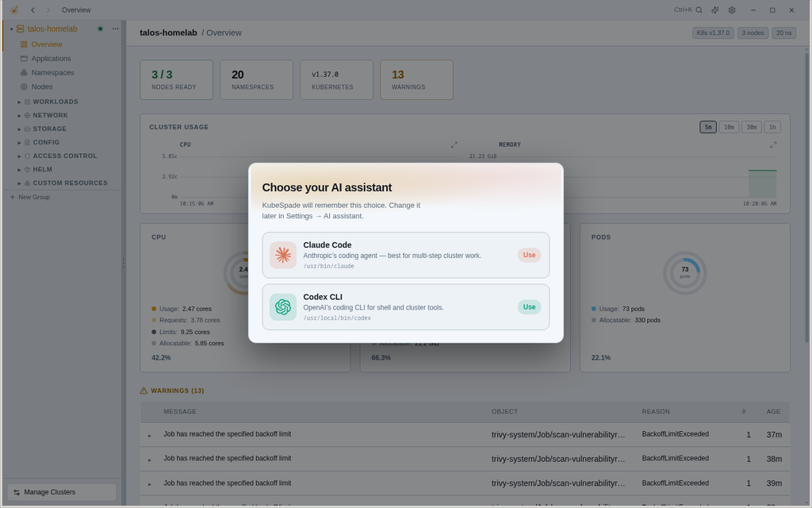Image resolution: width=812 pixels, height=508 pixels.
Task: Collapse the talos-homelab cluster tree
Action: coord(11,29)
